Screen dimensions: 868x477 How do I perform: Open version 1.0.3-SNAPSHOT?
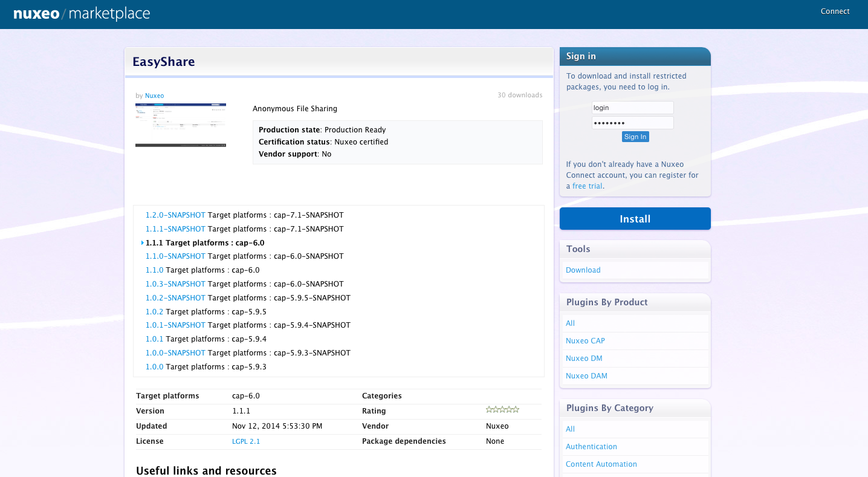click(175, 284)
